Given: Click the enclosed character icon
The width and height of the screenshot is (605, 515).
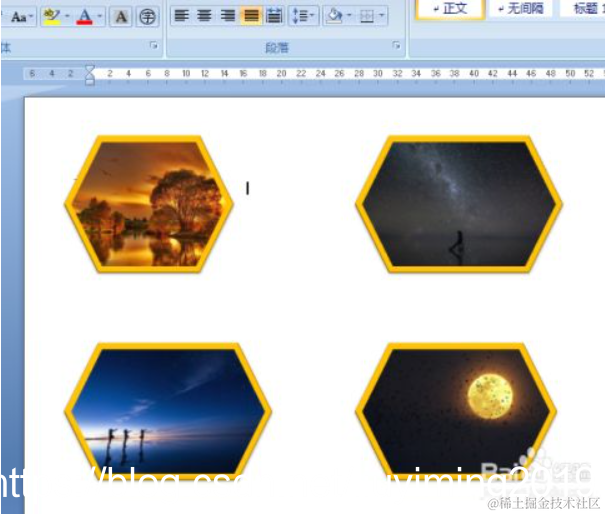Looking at the screenshot, I should [x=147, y=17].
